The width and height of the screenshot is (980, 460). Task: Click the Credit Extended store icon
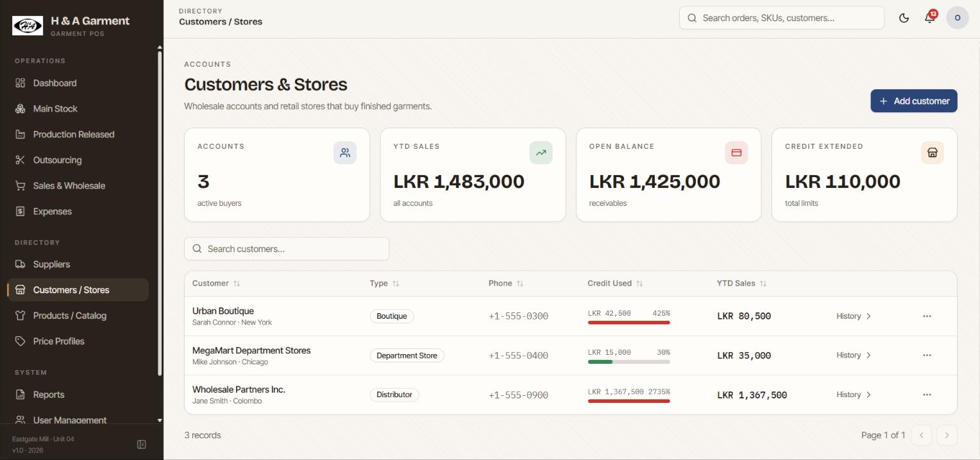click(x=933, y=153)
